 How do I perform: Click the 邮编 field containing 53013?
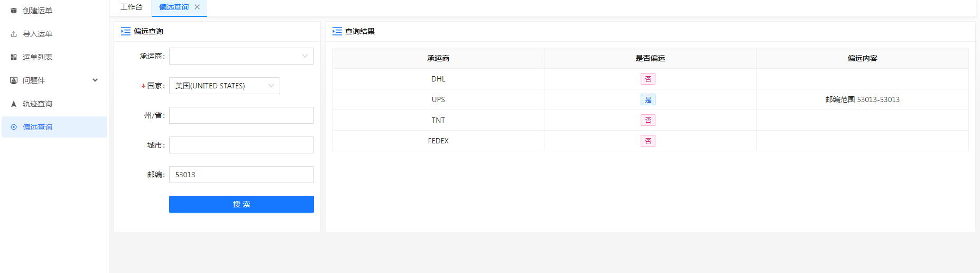pos(241,175)
